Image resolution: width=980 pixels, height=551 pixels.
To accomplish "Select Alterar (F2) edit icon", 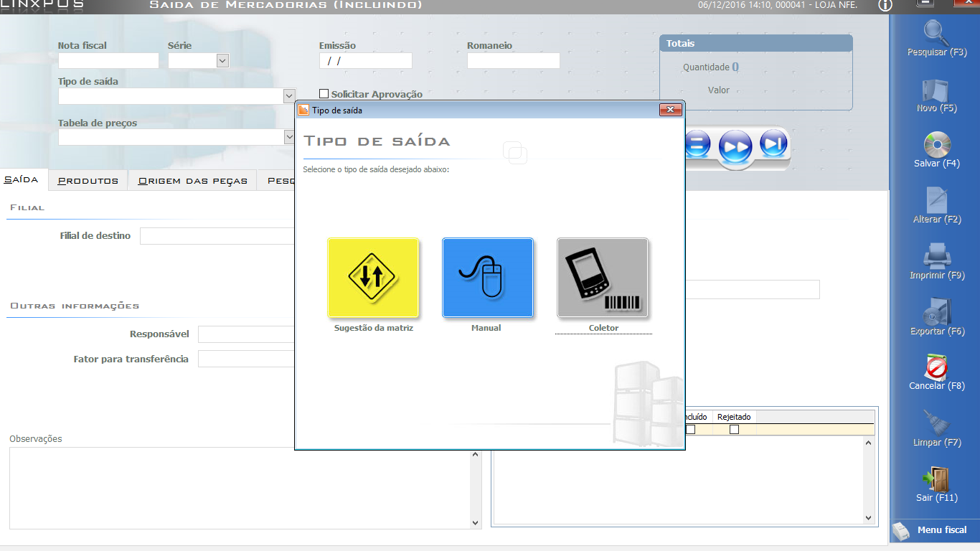I will point(937,200).
